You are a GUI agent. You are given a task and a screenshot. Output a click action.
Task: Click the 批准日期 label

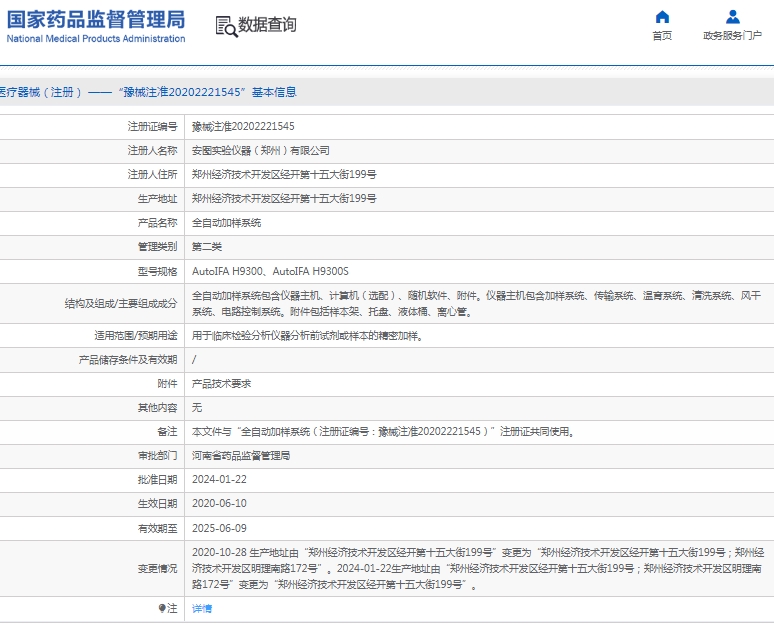tap(157, 480)
